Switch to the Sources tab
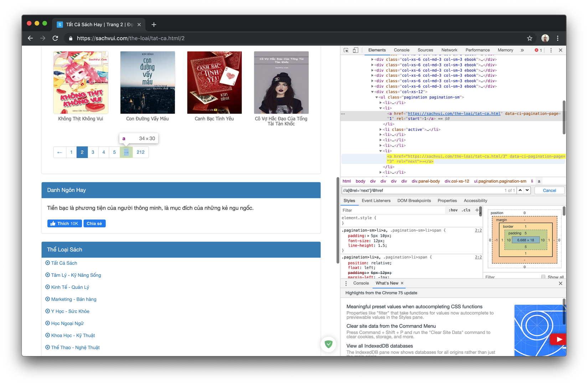The height and width of the screenshot is (385, 588). [425, 50]
